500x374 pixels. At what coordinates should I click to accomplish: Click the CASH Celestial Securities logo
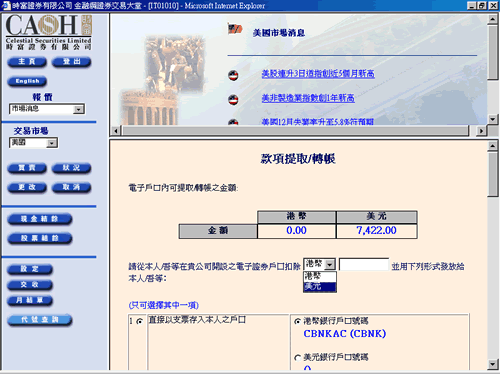[49, 32]
